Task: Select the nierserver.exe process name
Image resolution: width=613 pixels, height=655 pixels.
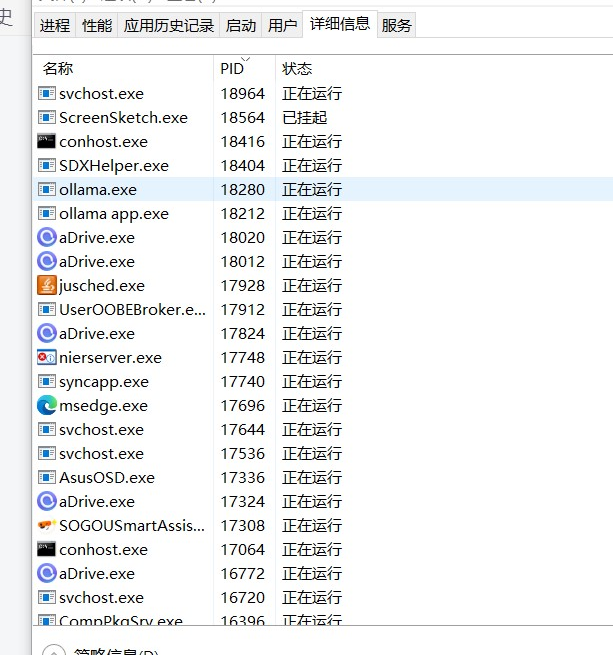Action: (110, 358)
